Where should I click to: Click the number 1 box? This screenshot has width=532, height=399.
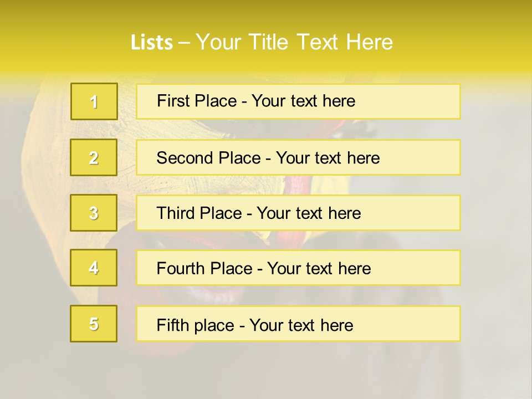[x=94, y=101]
